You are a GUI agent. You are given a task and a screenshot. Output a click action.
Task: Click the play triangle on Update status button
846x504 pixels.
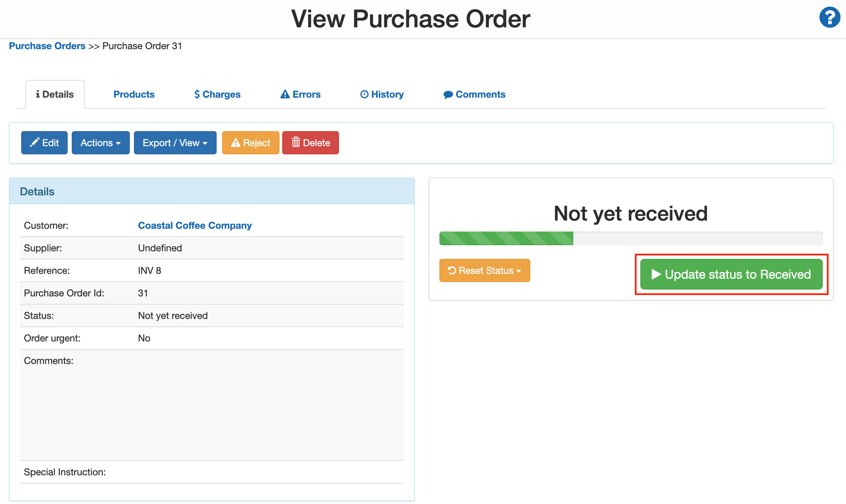656,274
